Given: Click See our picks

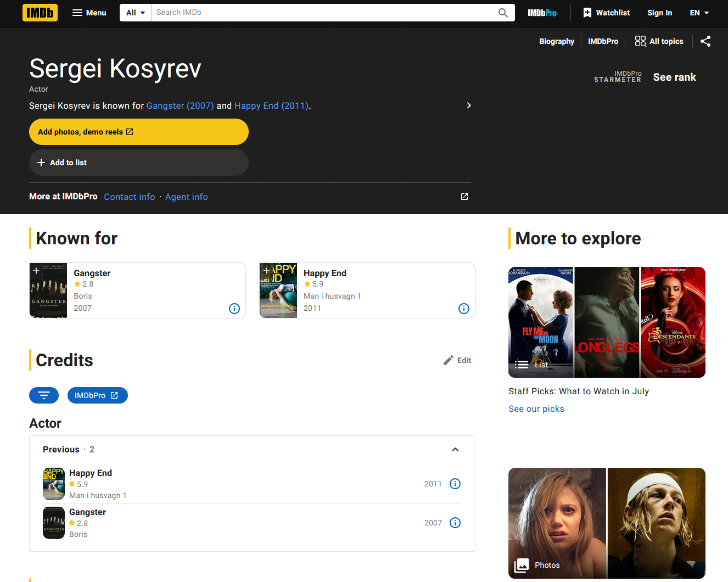Looking at the screenshot, I should 536,408.
